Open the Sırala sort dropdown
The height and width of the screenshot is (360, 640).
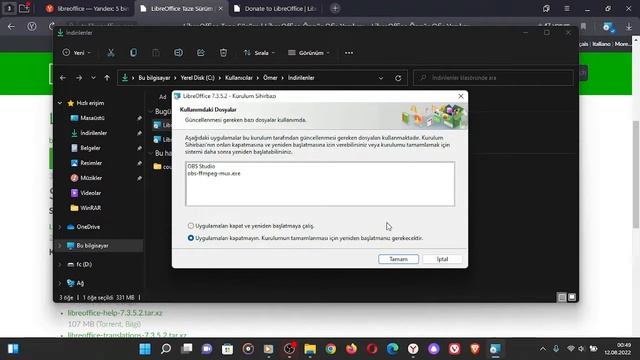click(x=259, y=53)
